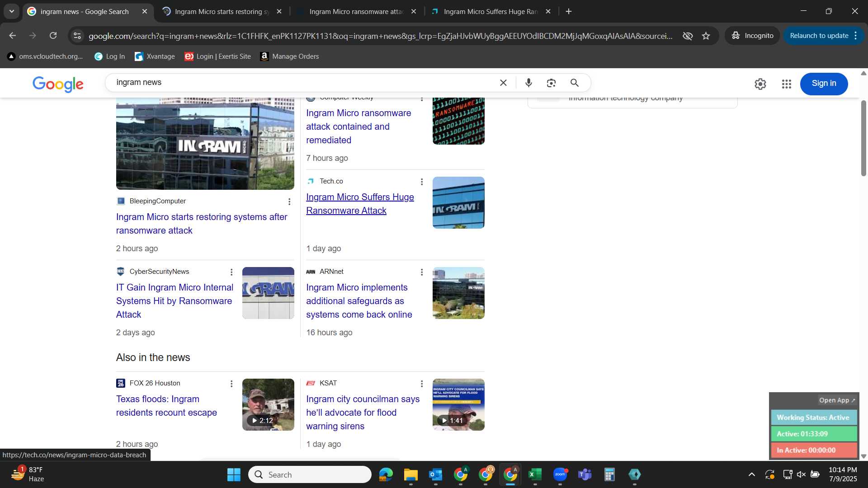Open Login Exertis Site bookmark
This screenshot has width=868, height=488.
coord(218,56)
